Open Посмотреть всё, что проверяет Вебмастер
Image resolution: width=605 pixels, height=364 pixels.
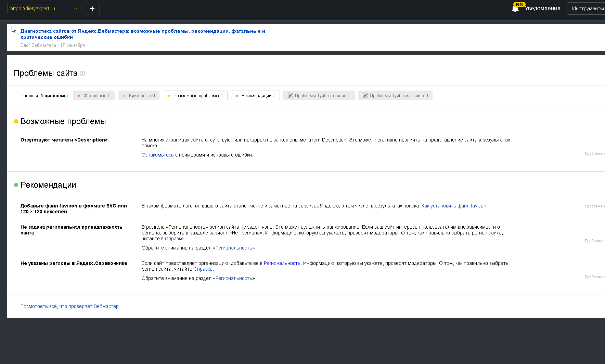69,306
